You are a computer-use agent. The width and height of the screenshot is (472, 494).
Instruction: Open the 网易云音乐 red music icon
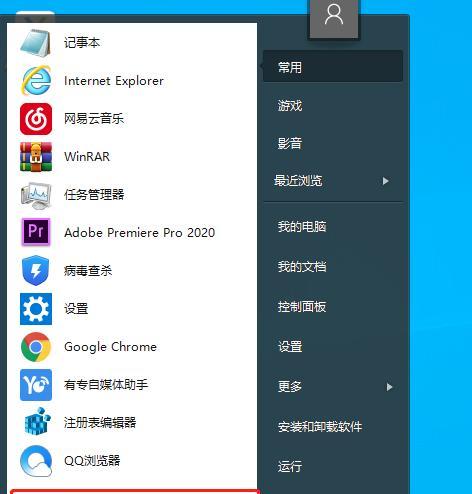36,119
